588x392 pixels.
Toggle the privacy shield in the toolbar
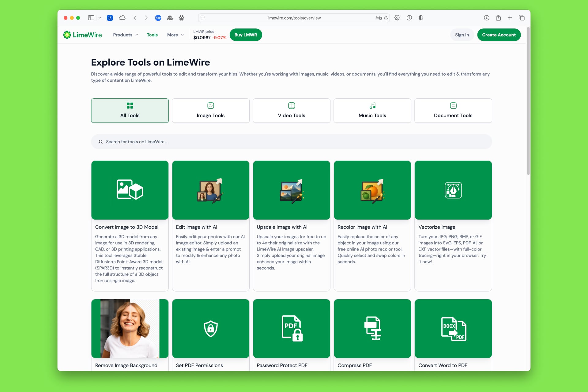[420, 18]
